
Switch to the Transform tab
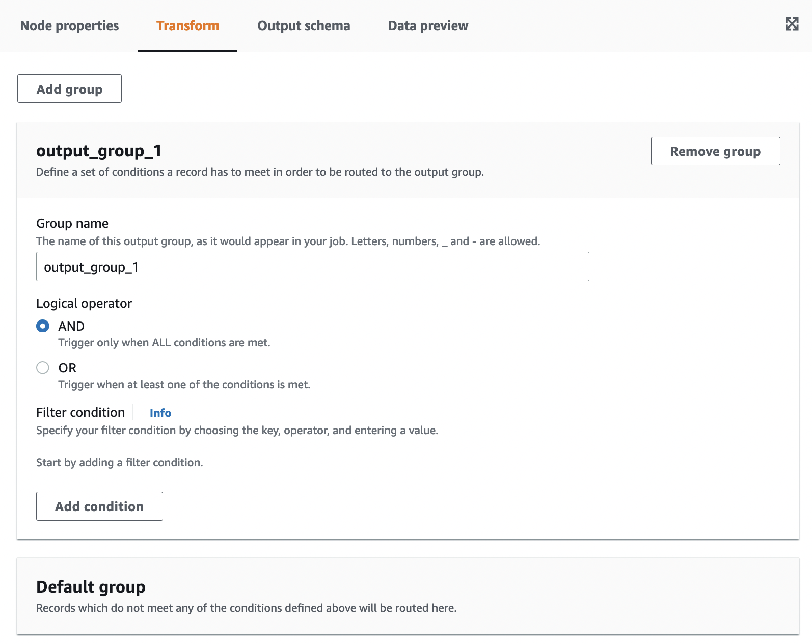187,26
